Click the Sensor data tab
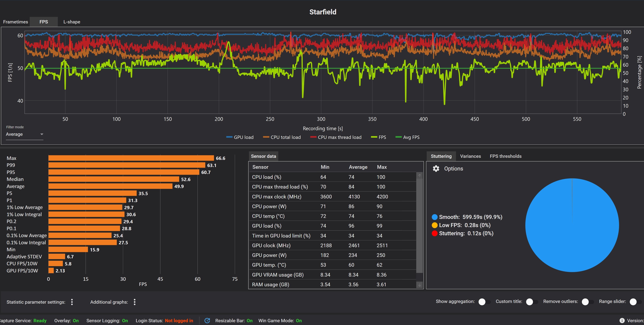 (263, 156)
